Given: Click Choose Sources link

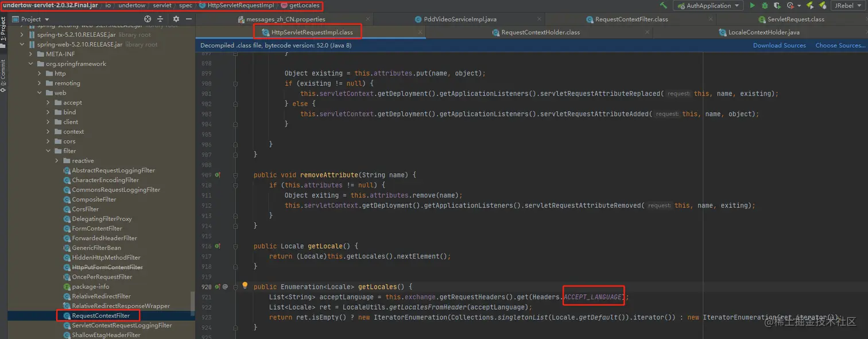Looking at the screenshot, I should (x=840, y=45).
